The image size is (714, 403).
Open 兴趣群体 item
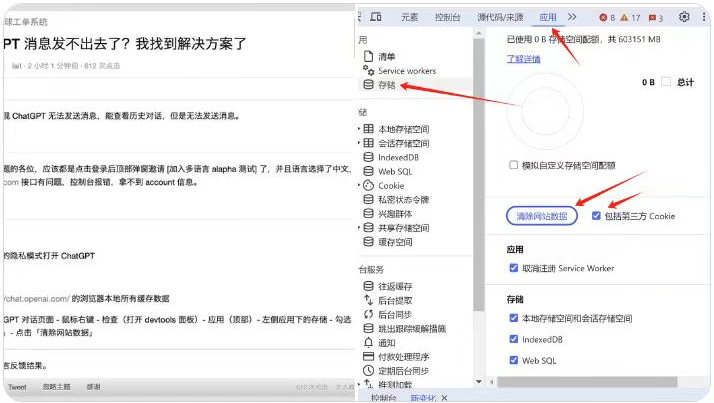[x=395, y=214]
